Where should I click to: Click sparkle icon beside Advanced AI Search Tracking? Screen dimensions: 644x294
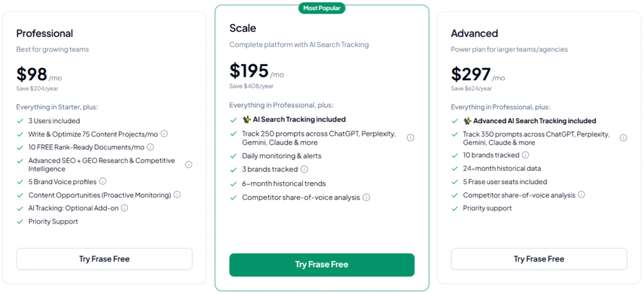click(x=467, y=121)
